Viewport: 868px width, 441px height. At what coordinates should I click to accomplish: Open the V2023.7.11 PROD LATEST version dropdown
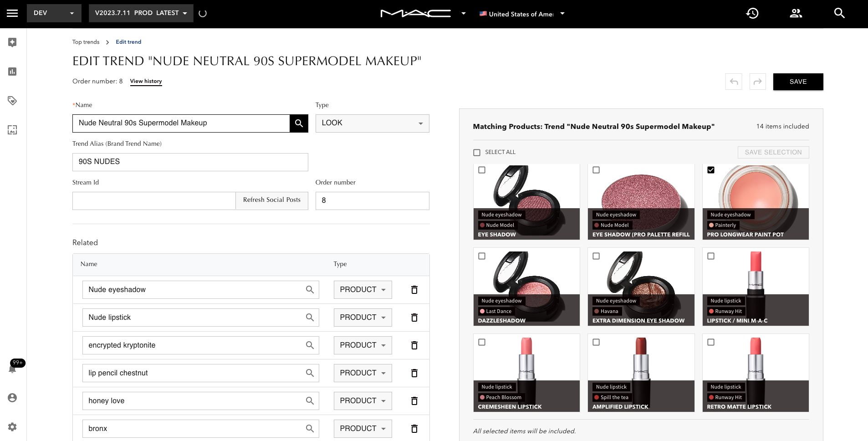click(x=141, y=13)
